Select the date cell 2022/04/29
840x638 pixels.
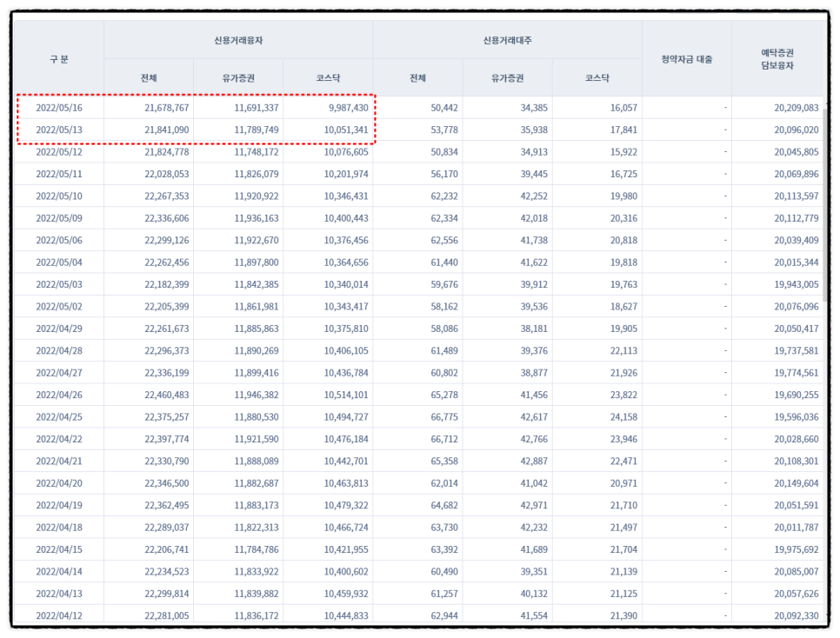59,329
